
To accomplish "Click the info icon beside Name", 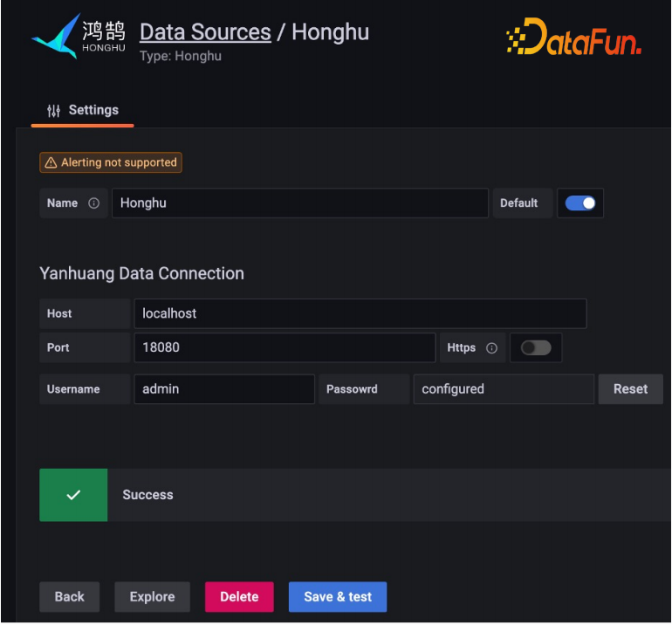I will 93,203.
